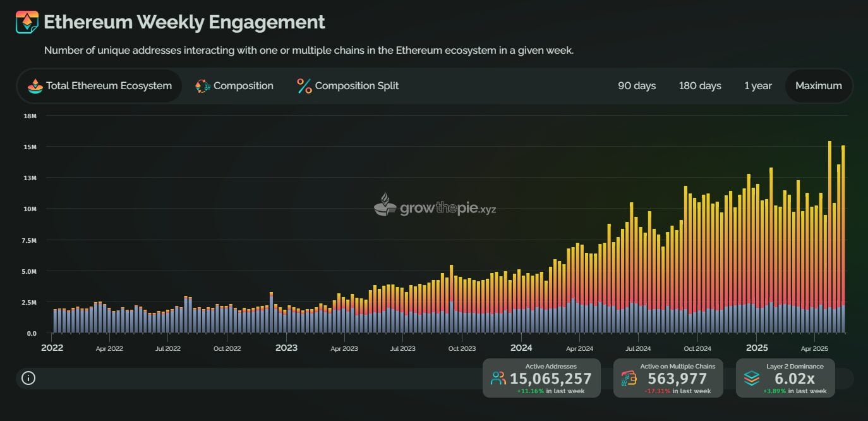
Task: Click the Jul 2023 x-axis label
Action: 403,348
